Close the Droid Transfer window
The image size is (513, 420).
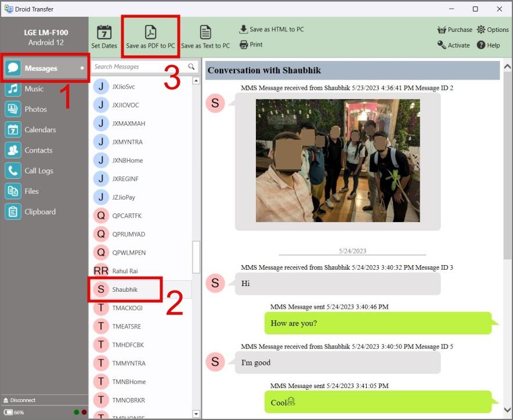pyautogui.click(x=499, y=9)
